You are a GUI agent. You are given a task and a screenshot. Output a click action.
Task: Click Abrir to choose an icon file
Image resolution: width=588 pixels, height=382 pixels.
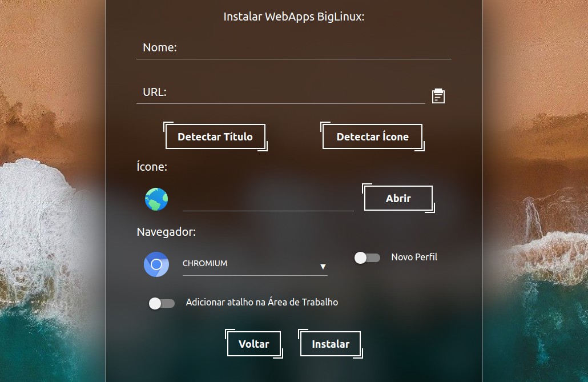click(398, 198)
